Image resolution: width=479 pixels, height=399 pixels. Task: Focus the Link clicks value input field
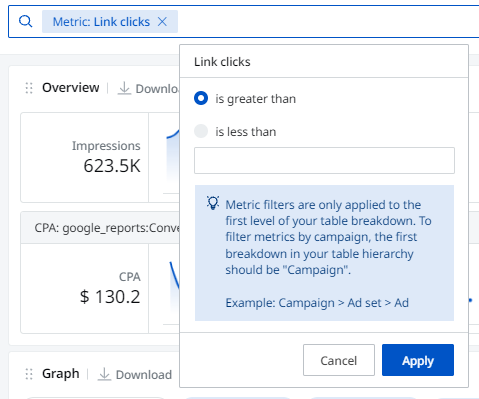[324, 160]
